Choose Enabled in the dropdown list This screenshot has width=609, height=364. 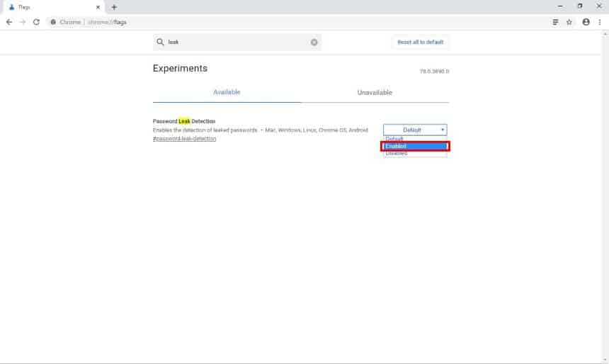click(415, 146)
